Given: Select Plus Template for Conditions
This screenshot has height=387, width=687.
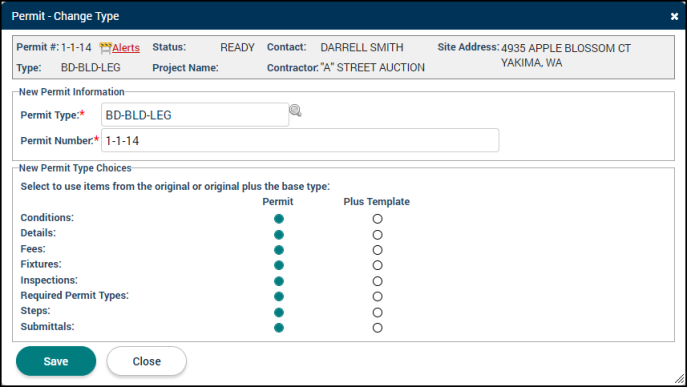Looking at the screenshot, I should click(377, 219).
